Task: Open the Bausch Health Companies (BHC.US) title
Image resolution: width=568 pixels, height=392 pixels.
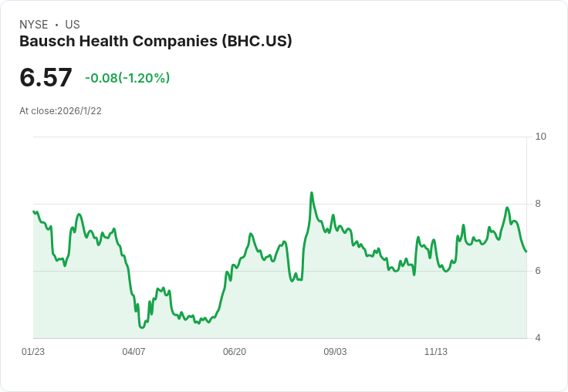Action: [155, 42]
